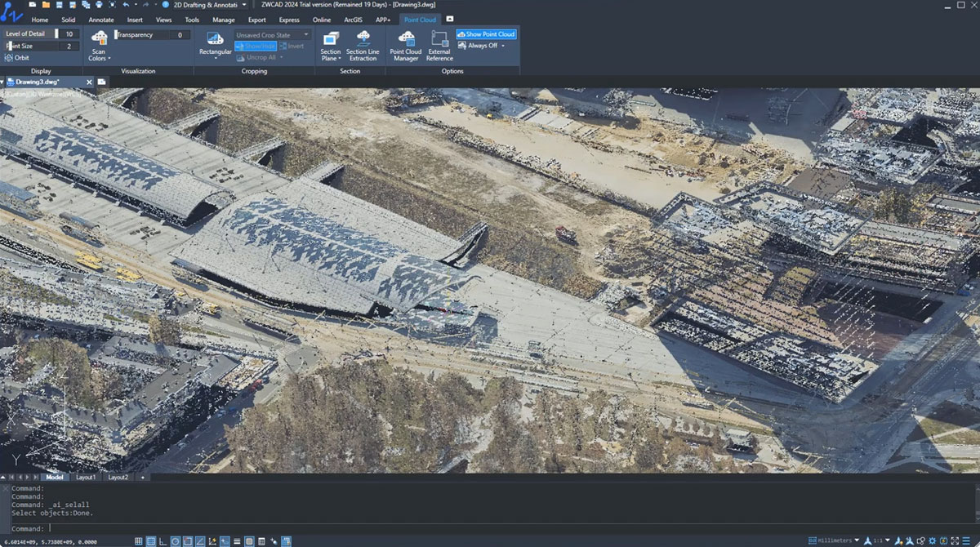Viewport: 980px width, 547px height.
Task: Open the Section Plane tool
Action: (331, 46)
